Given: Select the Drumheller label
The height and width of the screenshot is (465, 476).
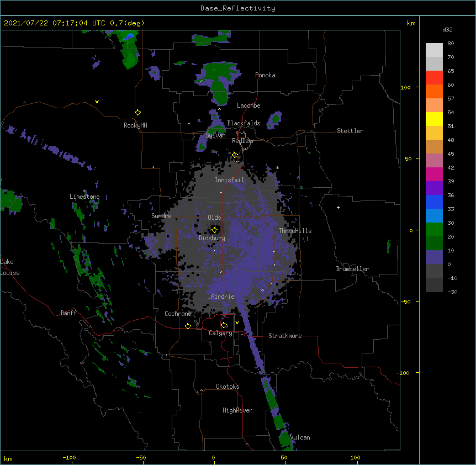Looking at the screenshot, I should (x=352, y=269).
